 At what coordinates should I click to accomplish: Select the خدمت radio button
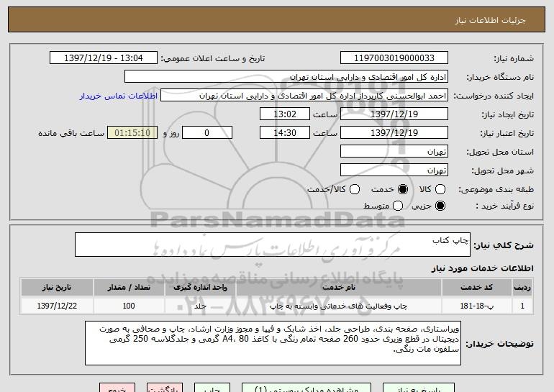402,189
